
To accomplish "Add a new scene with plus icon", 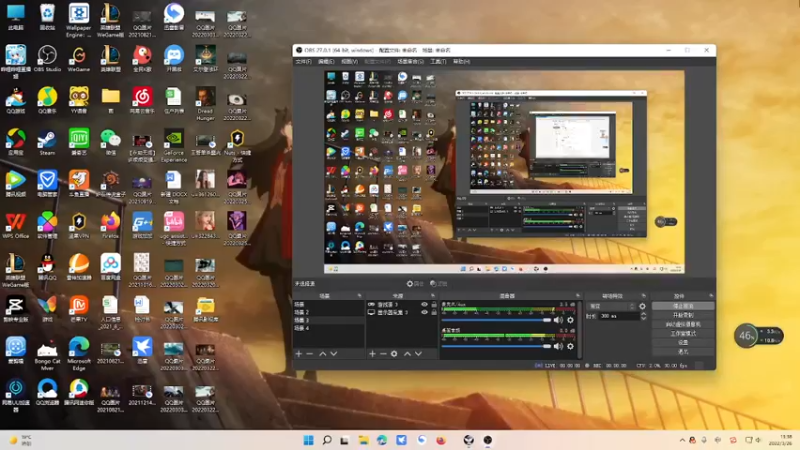I will coord(297,353).
